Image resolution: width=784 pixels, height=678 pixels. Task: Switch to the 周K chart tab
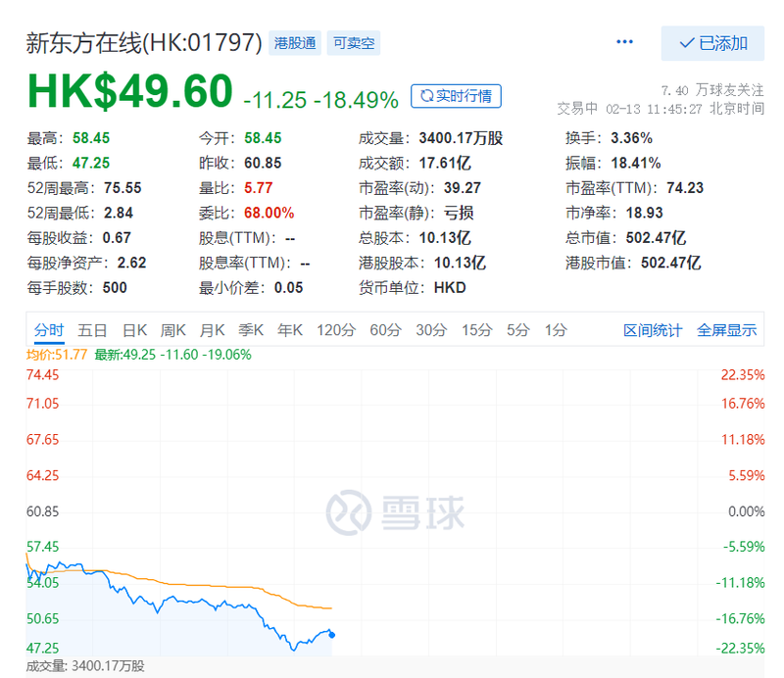tap(173, 330)
